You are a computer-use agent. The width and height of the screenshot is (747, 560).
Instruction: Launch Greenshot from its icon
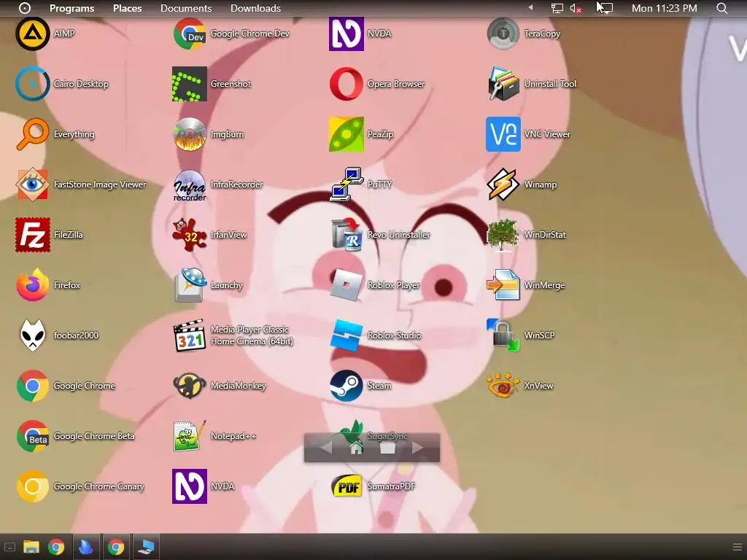pyautogui.click(x=190, y=84)
